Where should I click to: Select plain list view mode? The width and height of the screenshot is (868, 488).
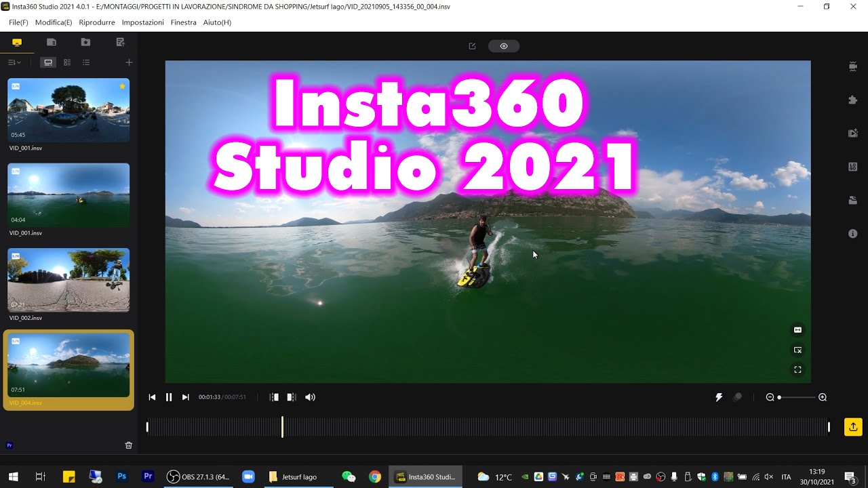(86, 62)
